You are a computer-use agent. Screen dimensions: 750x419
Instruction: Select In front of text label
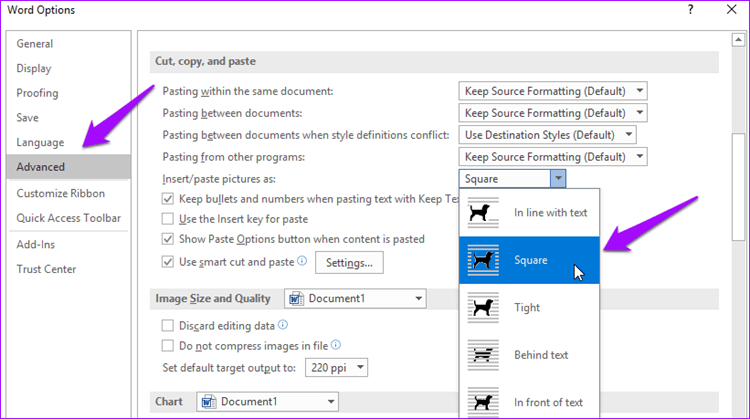click(x=548, y=402)
